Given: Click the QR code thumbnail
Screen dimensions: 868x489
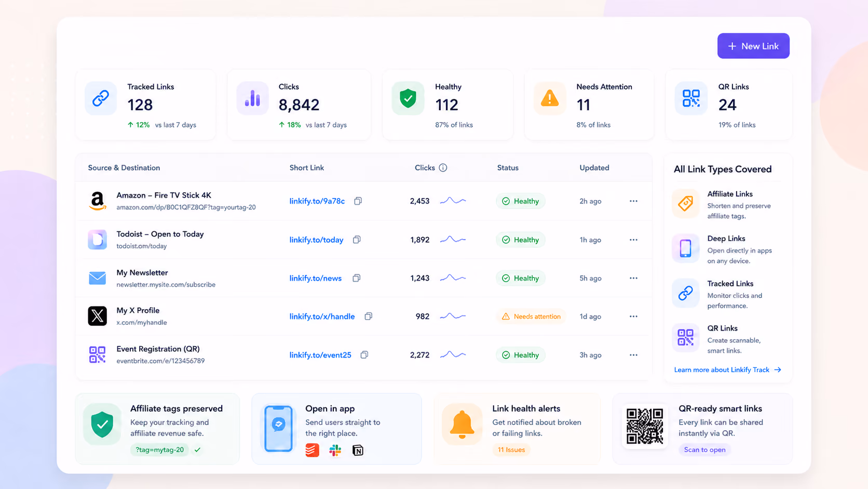Looking at the screenshot, I should 645,426.
